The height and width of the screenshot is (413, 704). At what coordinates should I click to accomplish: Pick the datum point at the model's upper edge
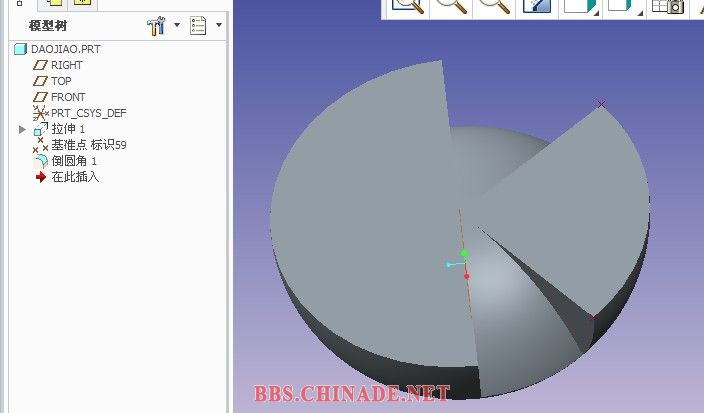pos(601,104)
